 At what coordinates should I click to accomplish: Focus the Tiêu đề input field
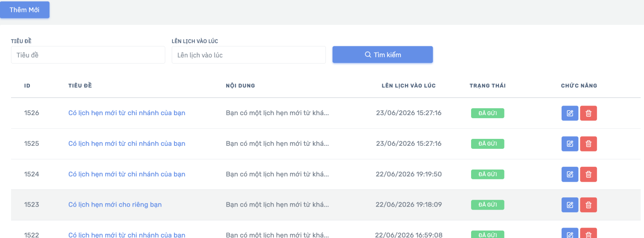(x=88, y=55)
